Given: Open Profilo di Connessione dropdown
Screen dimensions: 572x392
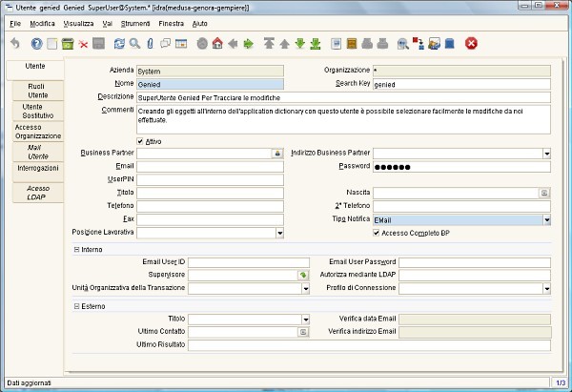Looking at the screenshot, I should 547,288.
